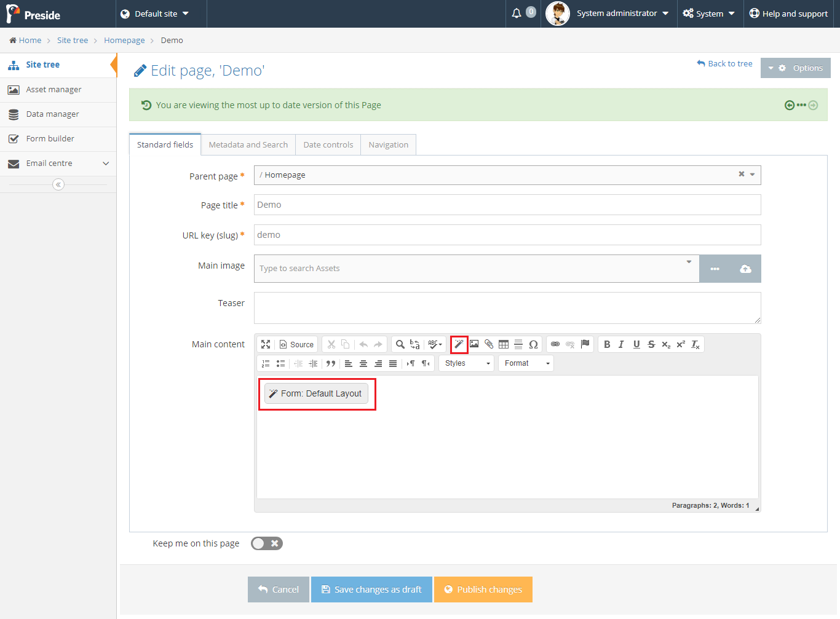This screenshot has height=619, width=840.
Task: Open the notifications bell in the top bar
Action: coord(516,13)
